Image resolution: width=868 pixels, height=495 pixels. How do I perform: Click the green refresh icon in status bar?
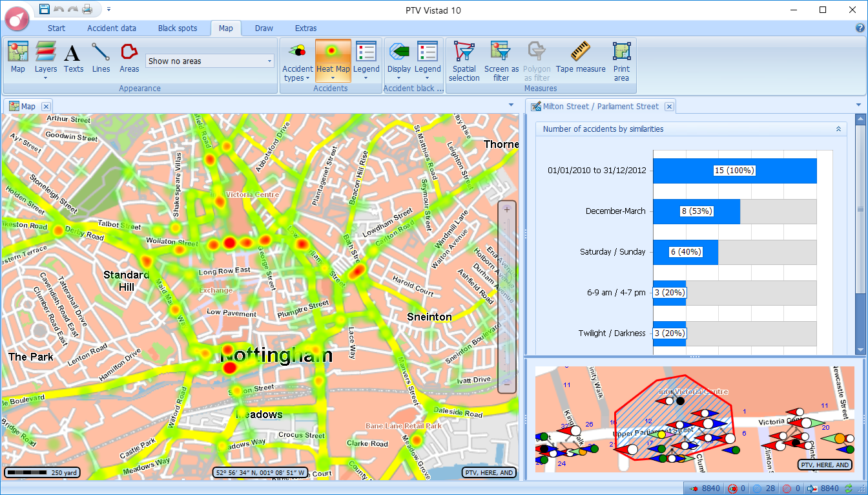pyautogui.click(x=849, y=489)
